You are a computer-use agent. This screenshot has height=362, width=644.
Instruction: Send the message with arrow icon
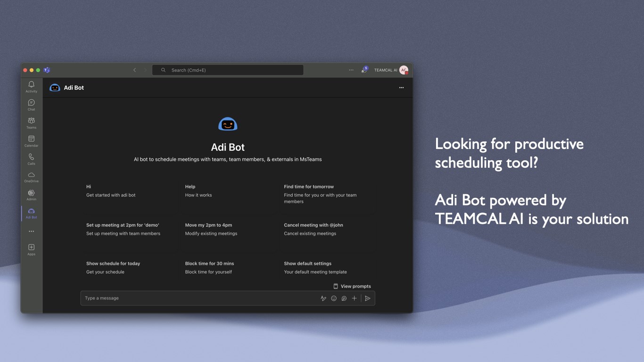click(x=368, y=298)
